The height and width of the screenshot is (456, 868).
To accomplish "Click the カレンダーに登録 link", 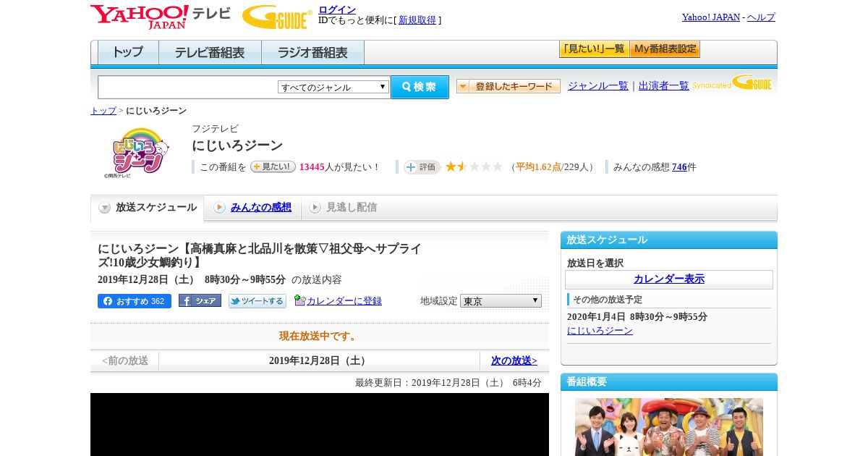I will pos(344,301).
